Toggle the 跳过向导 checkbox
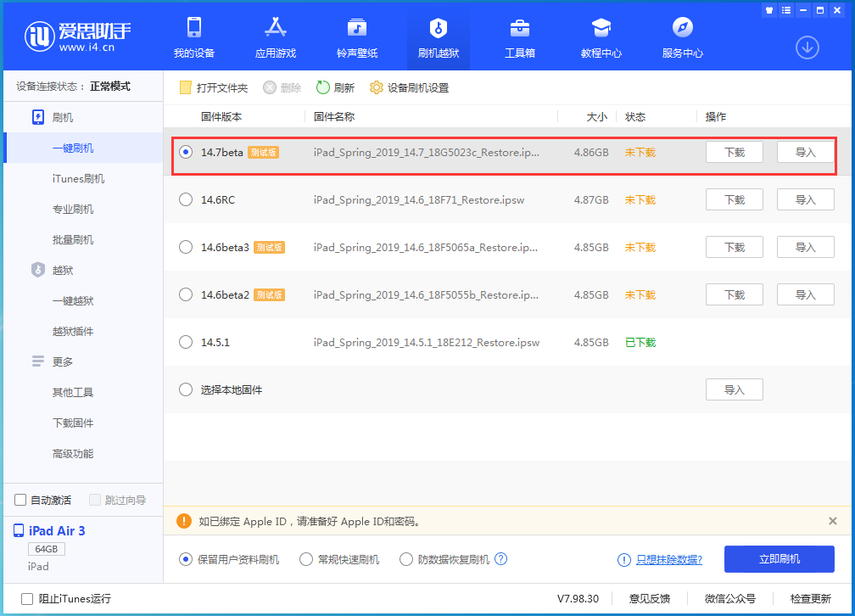This screenshot has height=616, width=855. 95,500
